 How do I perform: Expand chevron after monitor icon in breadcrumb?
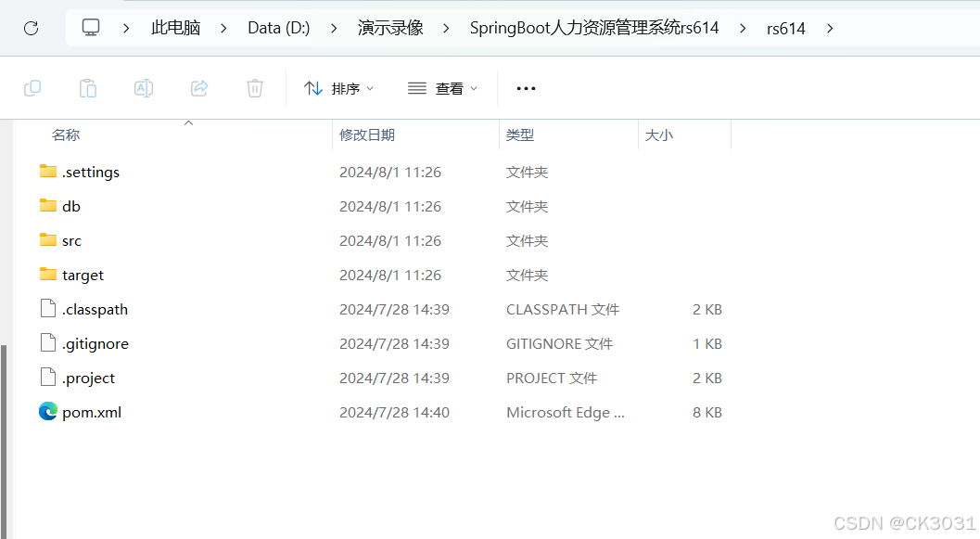tap(126, 28)
